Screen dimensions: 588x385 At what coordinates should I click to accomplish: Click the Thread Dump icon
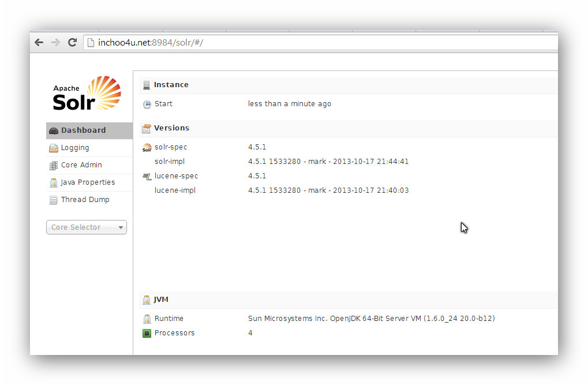54,200
